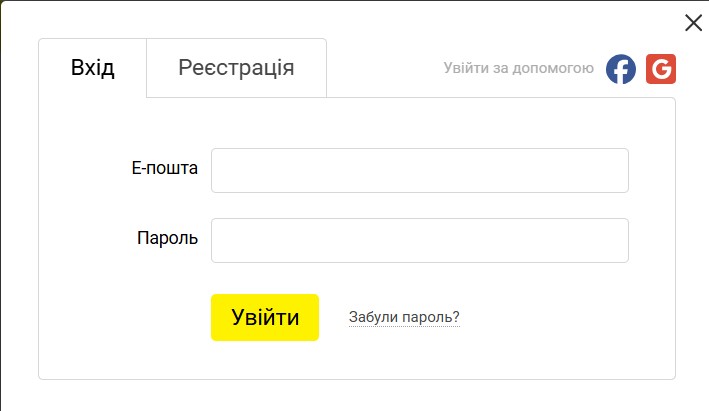The image size is (709, 411).
Task: Open the Реєстрація tab
Action: (x=236, y=68)
